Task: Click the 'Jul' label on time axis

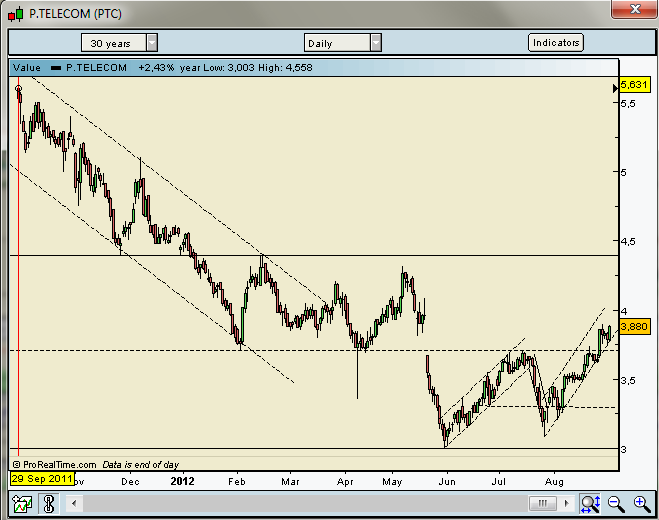Action: (x=498, y=482)
